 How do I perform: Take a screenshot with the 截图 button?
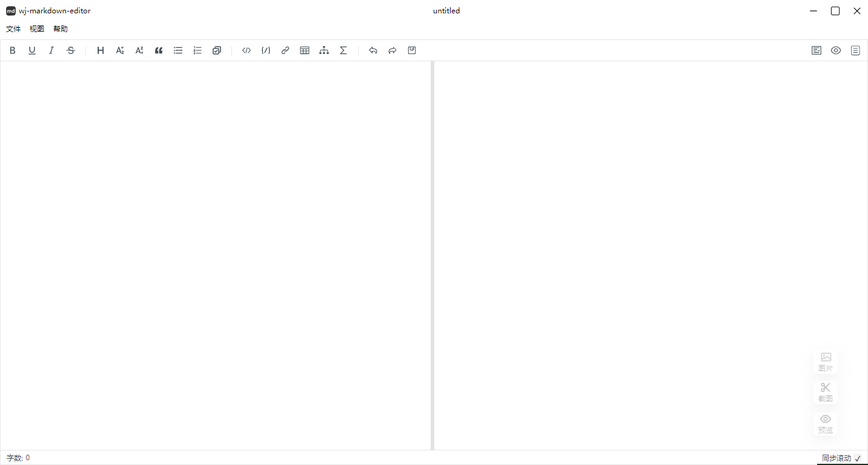click(x=825, y=392)
